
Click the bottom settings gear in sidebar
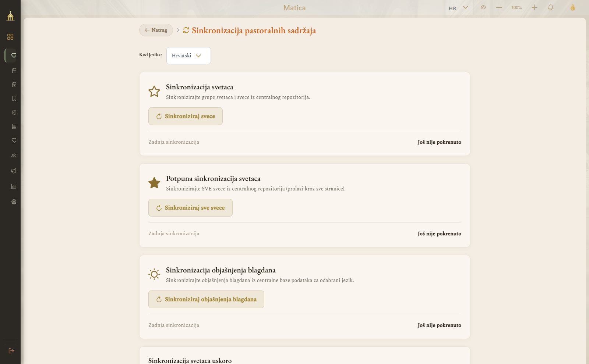coord(14,202)
